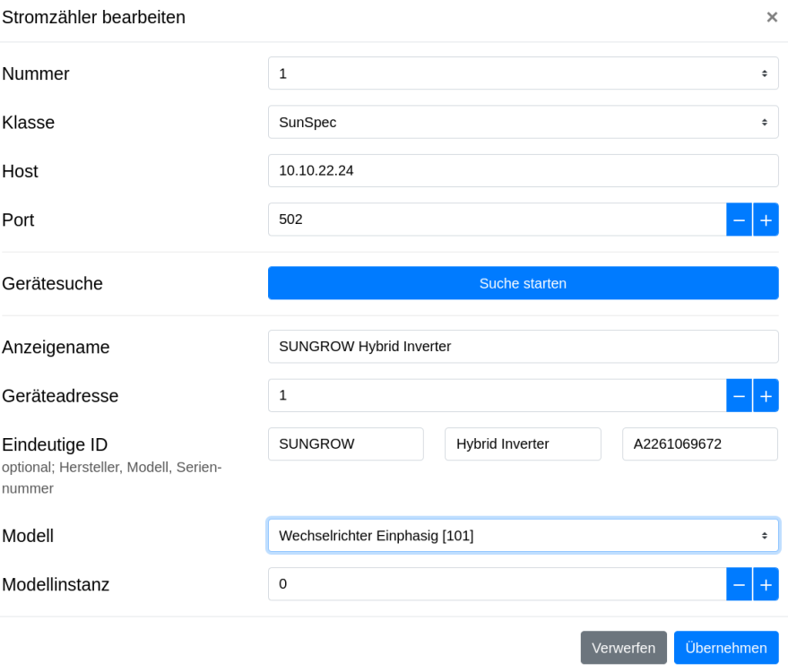Start device search with Suche starten
This screenshot has width=788, height=672.
pyautogui.click(x=523, y=283)
